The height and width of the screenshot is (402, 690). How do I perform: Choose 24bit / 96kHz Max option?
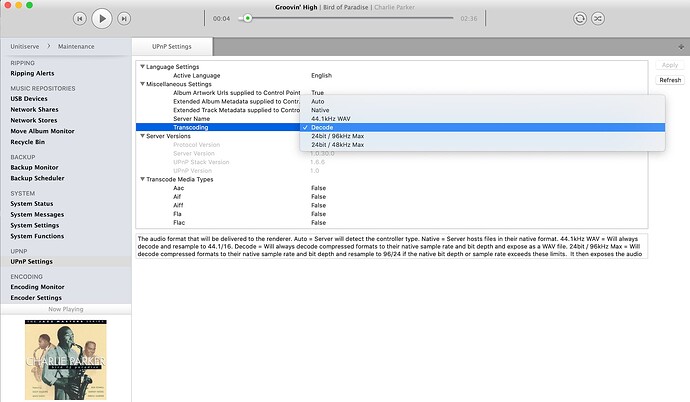click(x=482, y=136)
